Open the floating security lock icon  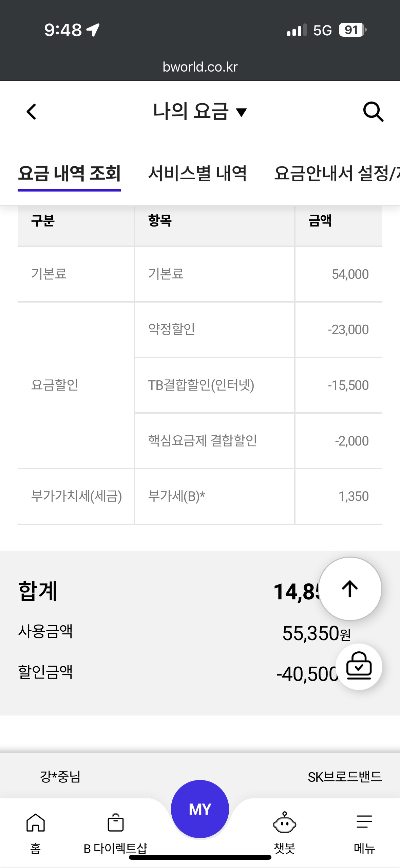359,666
